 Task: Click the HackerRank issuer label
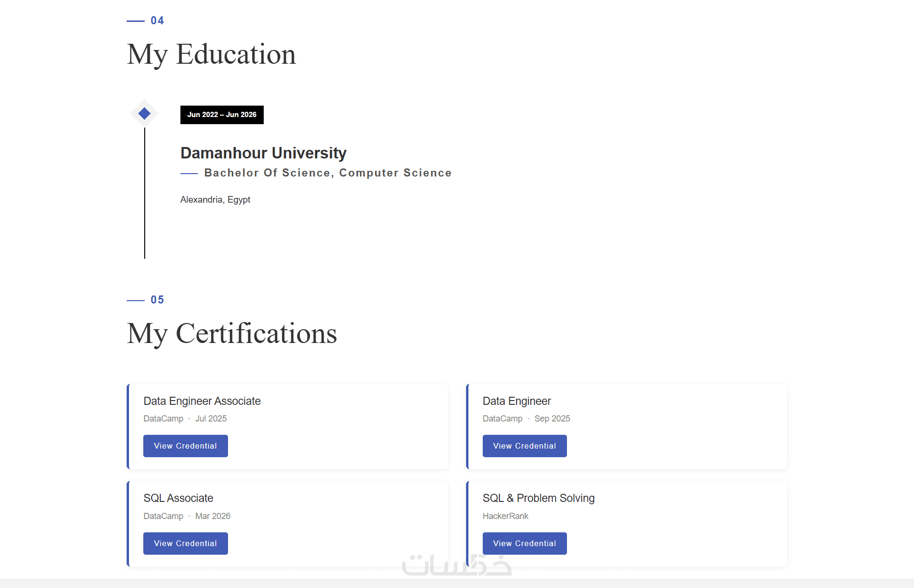click(505, 516)
